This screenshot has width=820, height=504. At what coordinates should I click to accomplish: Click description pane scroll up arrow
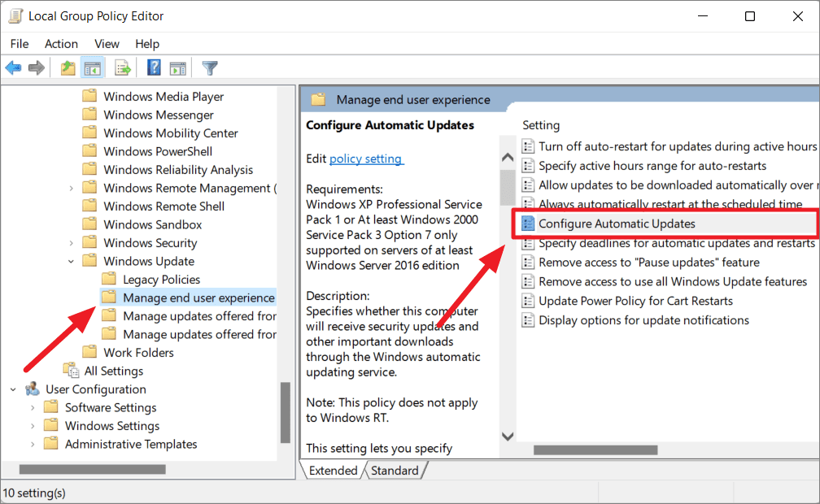[508, 157]
